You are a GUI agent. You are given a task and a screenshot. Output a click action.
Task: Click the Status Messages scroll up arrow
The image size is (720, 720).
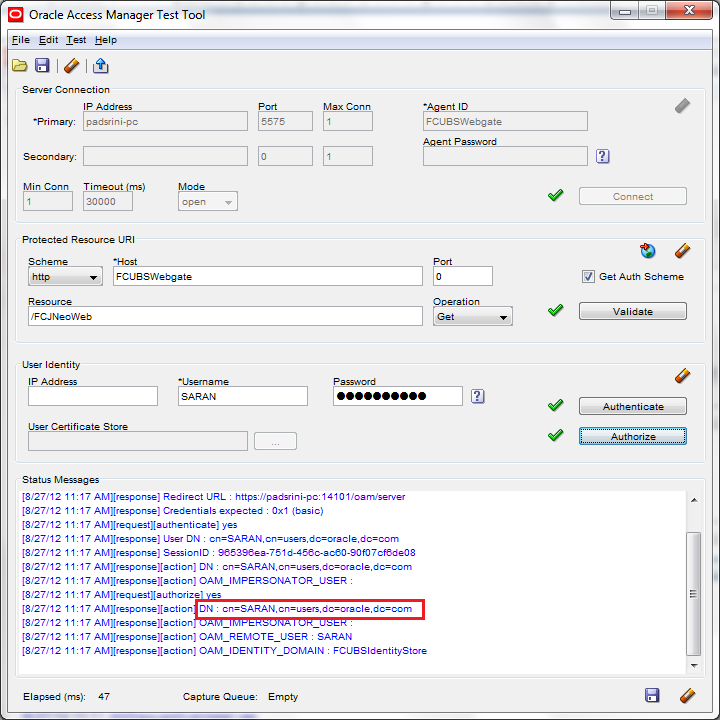694,500
